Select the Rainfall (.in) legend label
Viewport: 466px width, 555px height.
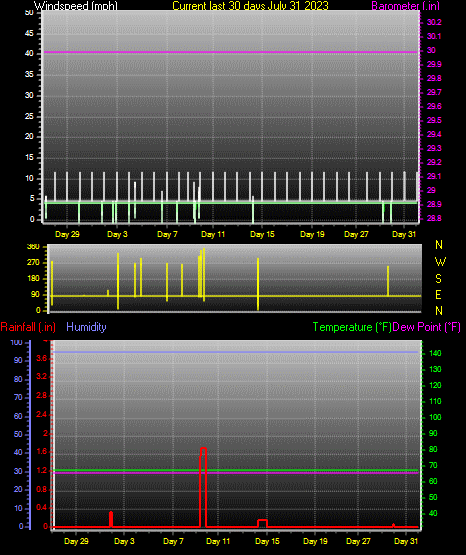tap(28, 327)
